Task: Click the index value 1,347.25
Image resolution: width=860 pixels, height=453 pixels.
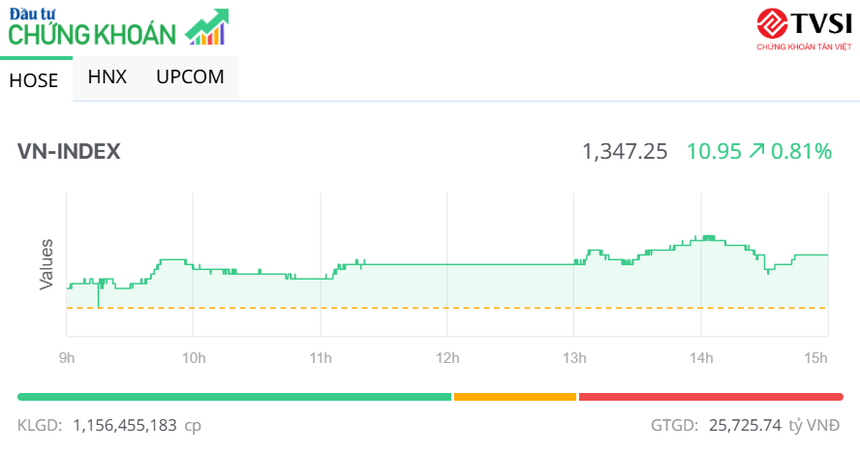Action: pyautogui.click(x=624, y=151)
